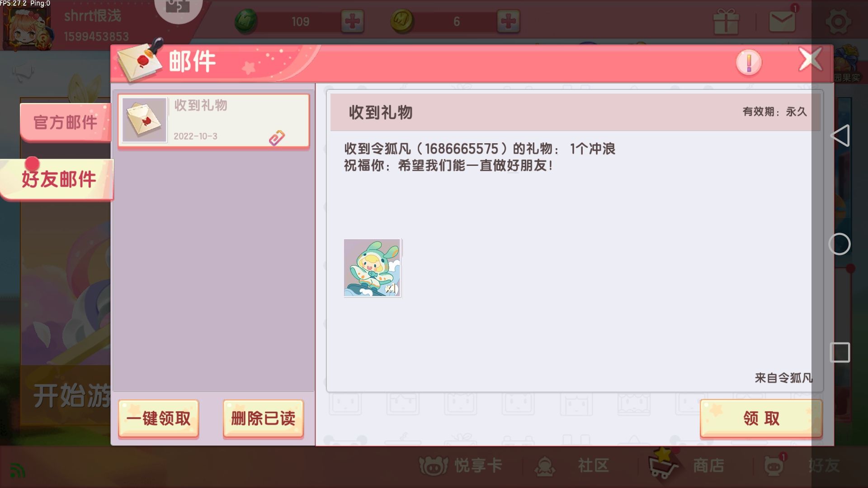Click the 删除已读 button
Image resolution: width=868 pixels, height=488 pixels.
click(263, 418)
